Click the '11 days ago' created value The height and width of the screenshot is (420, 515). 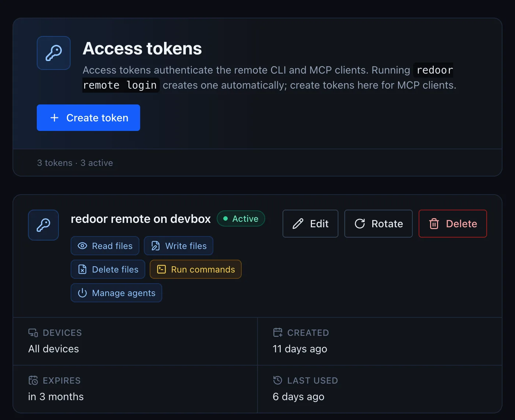tap(300, 349)
